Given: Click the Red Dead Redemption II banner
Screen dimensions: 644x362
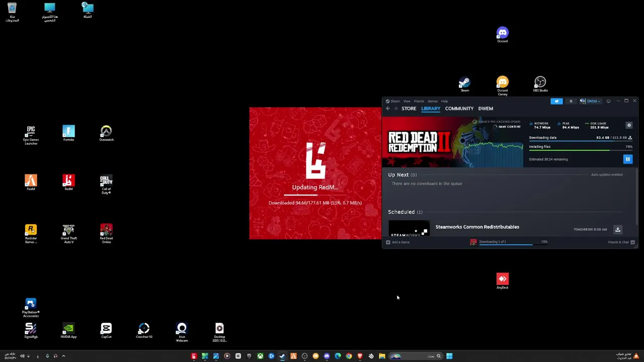Looking at the screenshot, I should click(x=453, y=142).
